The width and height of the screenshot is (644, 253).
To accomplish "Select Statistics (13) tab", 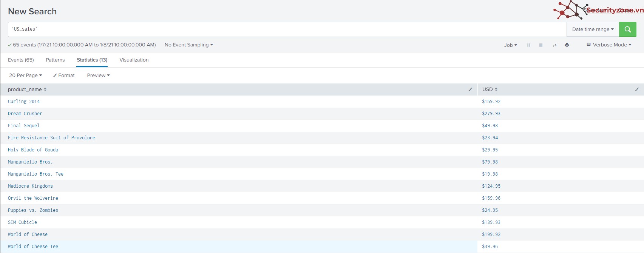I will [x=92, y=60].
